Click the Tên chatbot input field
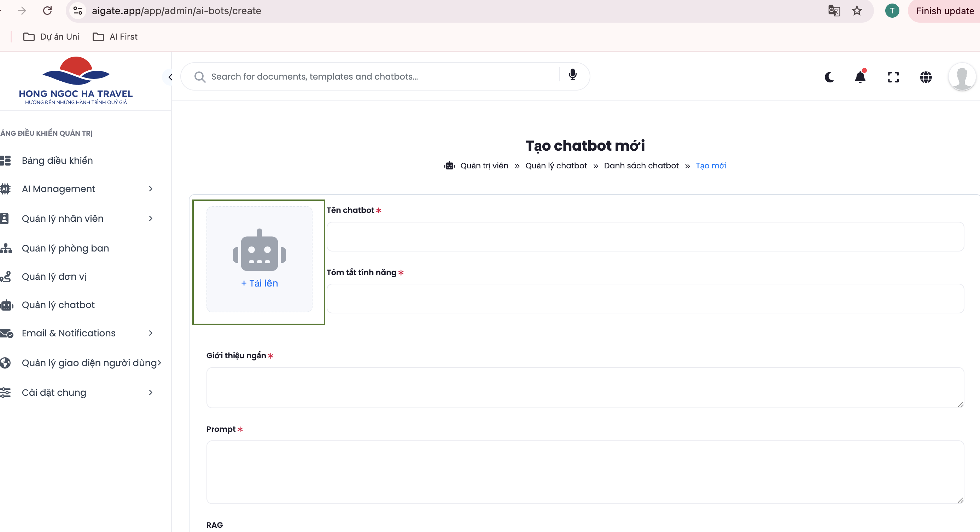This screenshot has height=532, width=980. coord(645,236)
